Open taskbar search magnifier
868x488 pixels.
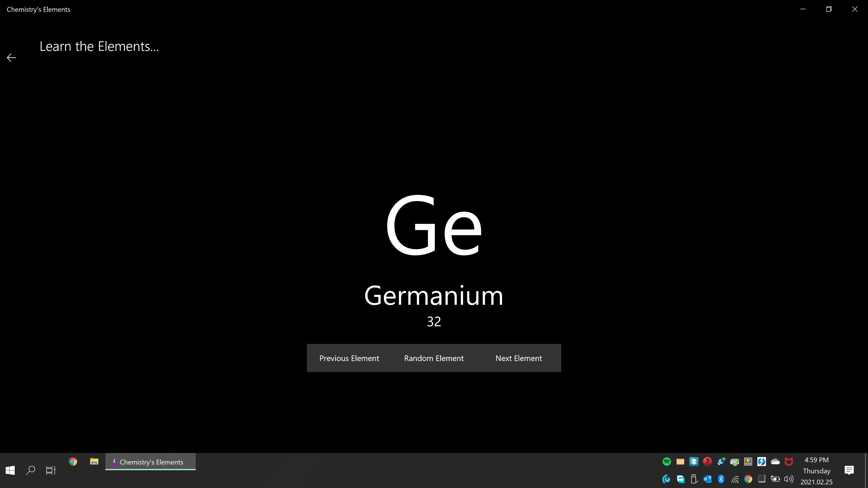click(31, 470)
